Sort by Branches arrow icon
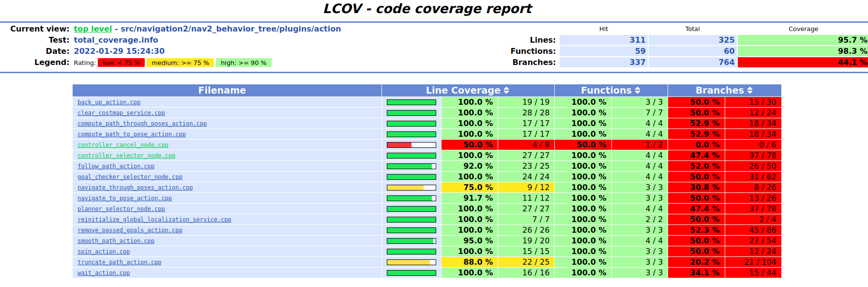 coord(750,90)
